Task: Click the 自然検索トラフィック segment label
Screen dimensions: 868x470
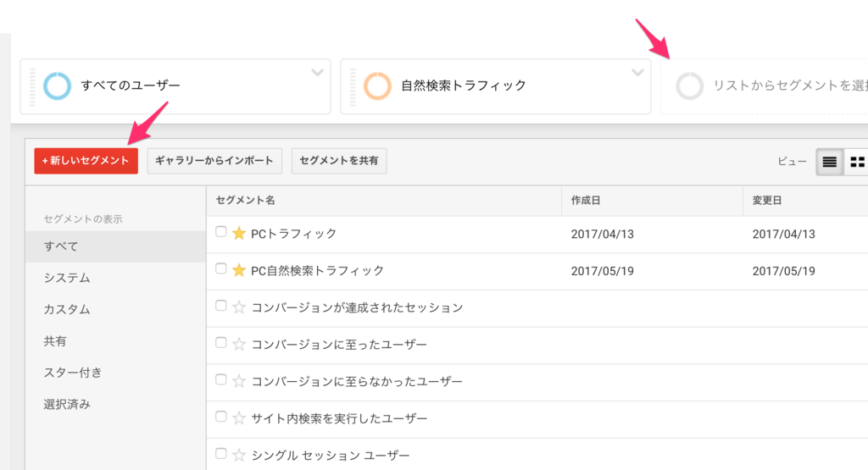Action: pyautogui.click(x=464, y=86)
